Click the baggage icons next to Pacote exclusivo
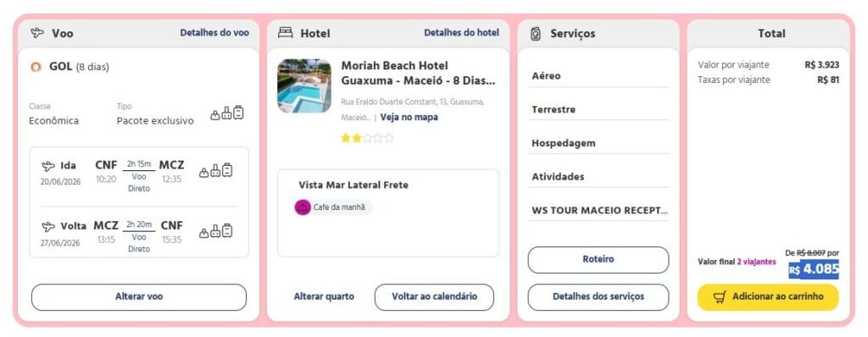Viewport: 868px width, 337px height. (227, 113)
